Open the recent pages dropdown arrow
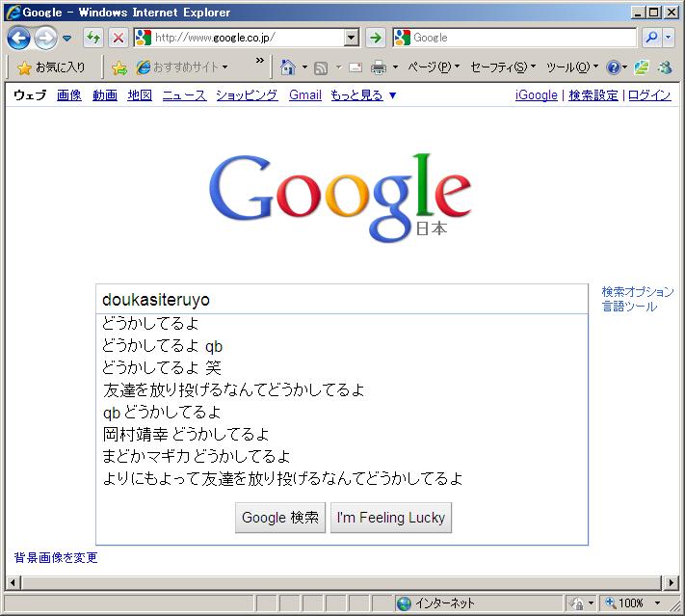Screen dimensions: 685x616 point(67,38)
